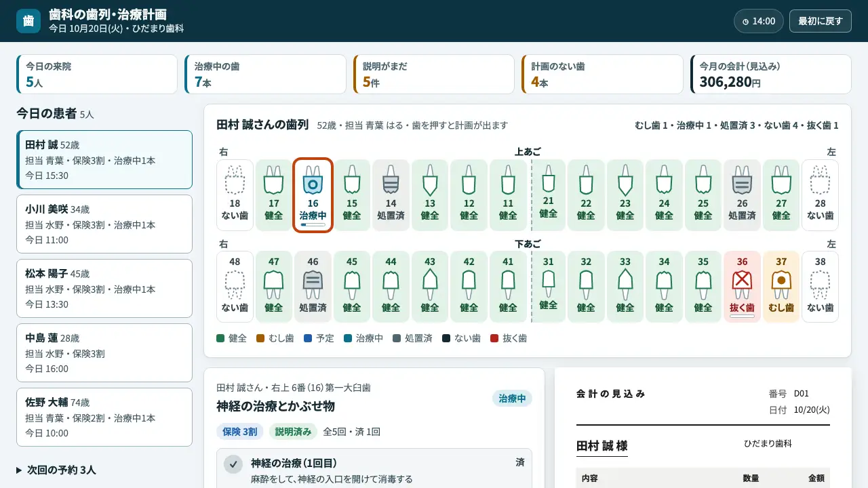Pick lower tooth 33

click(x=625, y=287)
